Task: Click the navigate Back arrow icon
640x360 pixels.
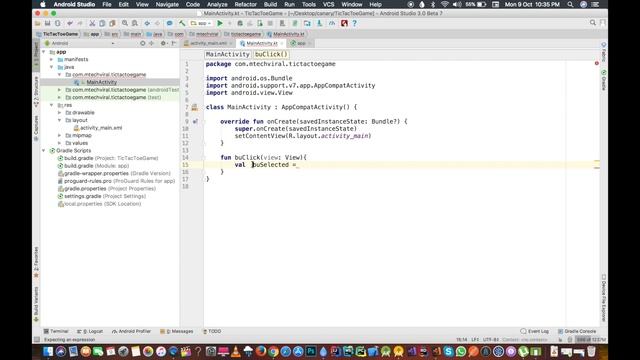Action: click(x=147, y=23)
